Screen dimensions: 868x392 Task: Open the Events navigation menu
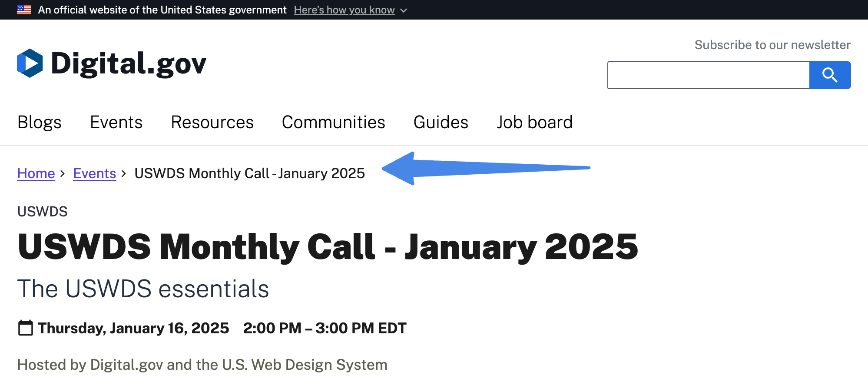116,122
